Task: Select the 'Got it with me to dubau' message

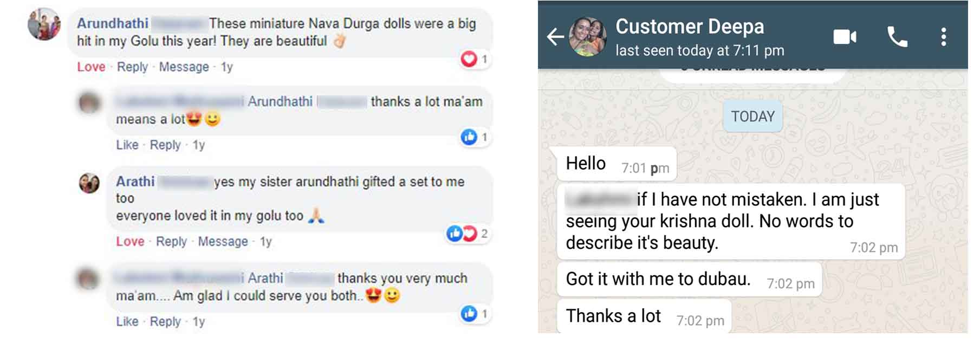Action: point(689,279)
